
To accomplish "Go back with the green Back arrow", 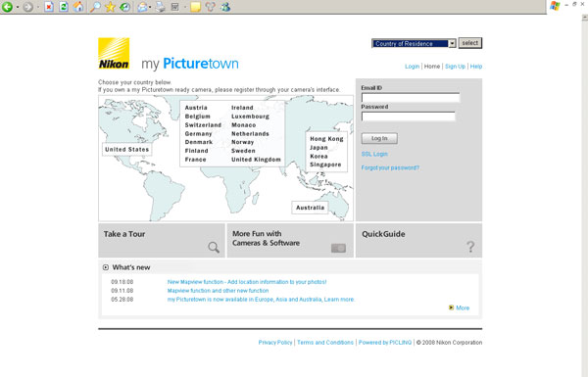I will [7, 7].
